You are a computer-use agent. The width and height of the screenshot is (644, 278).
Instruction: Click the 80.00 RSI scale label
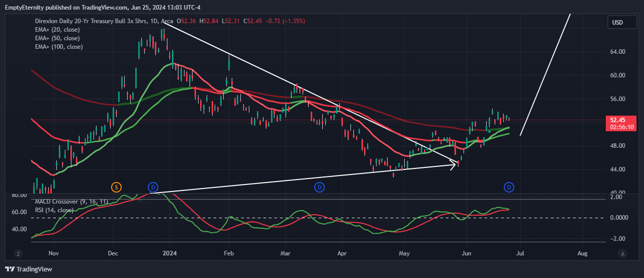pos(19,195)
